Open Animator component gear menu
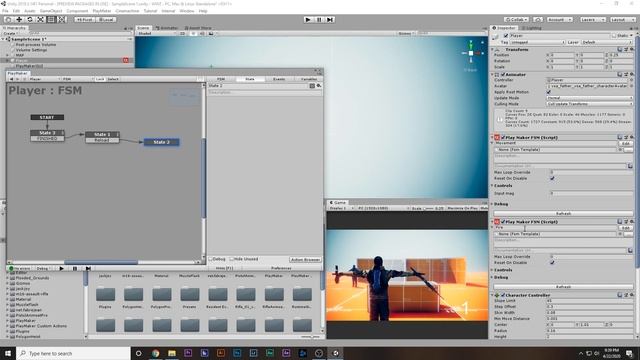 tap(631, 75)
